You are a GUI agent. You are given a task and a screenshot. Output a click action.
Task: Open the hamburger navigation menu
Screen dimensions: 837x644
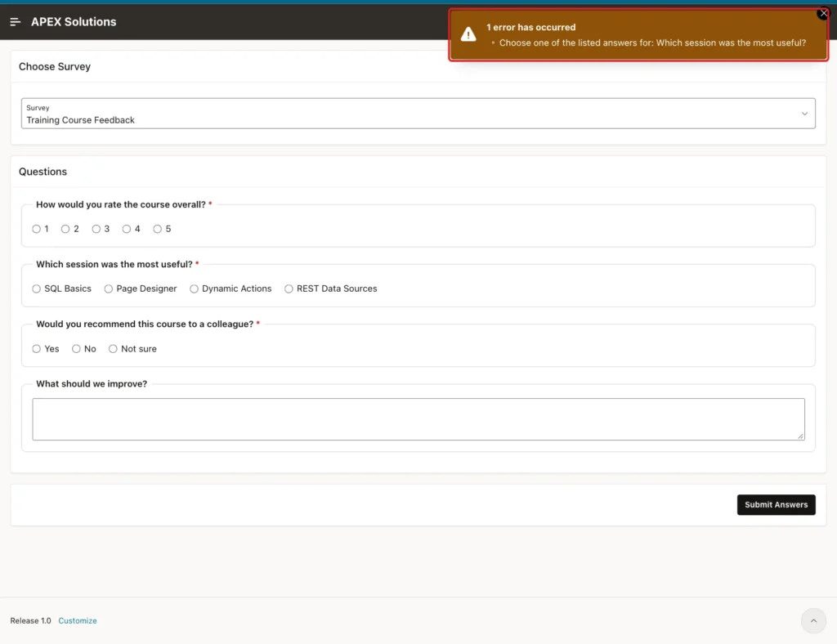(15, 22)
